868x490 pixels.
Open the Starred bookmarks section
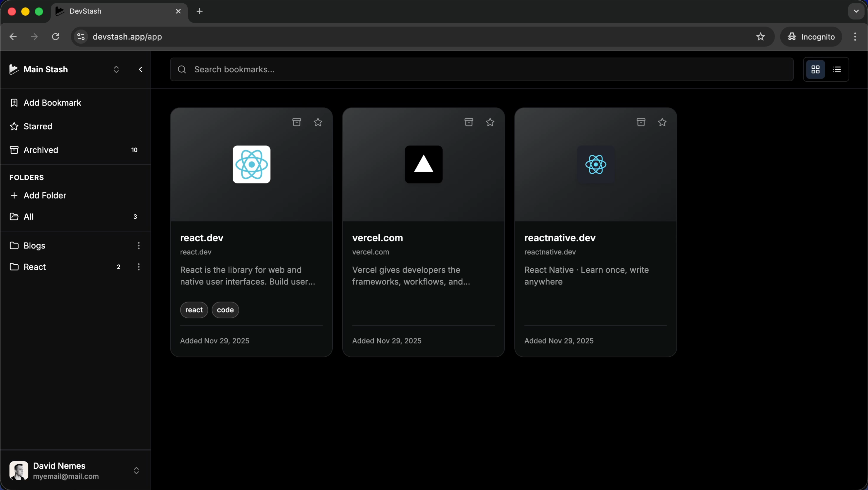tap(38, 126)
